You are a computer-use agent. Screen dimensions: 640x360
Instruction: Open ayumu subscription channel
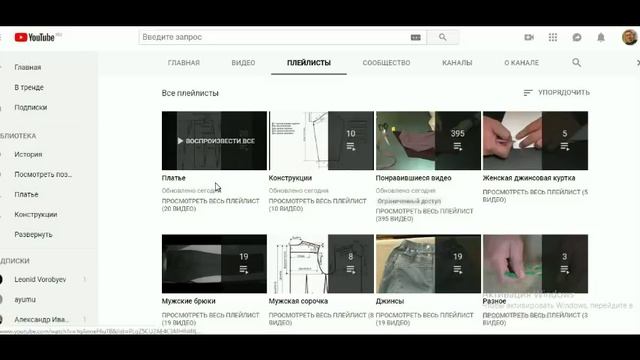click(25, 300)
